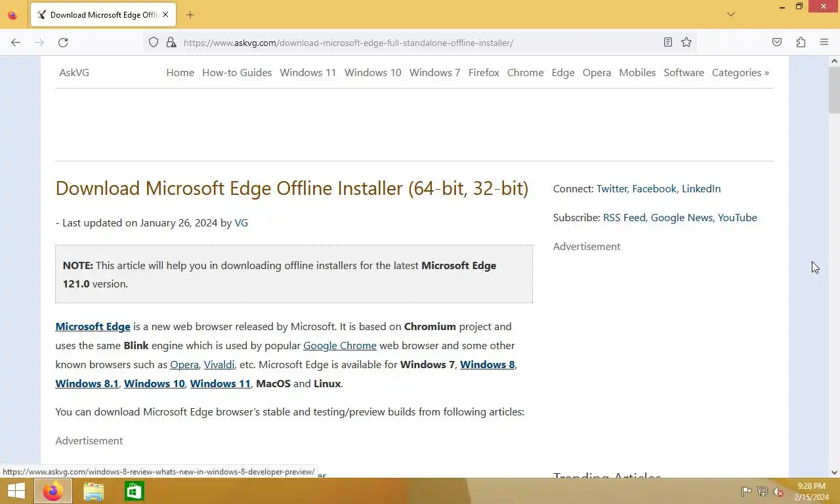The width and height of the screenshot is (840, 504).
Task: Follow the Twitter connect link
Action: pyautogui.click(x=612, y=189)
